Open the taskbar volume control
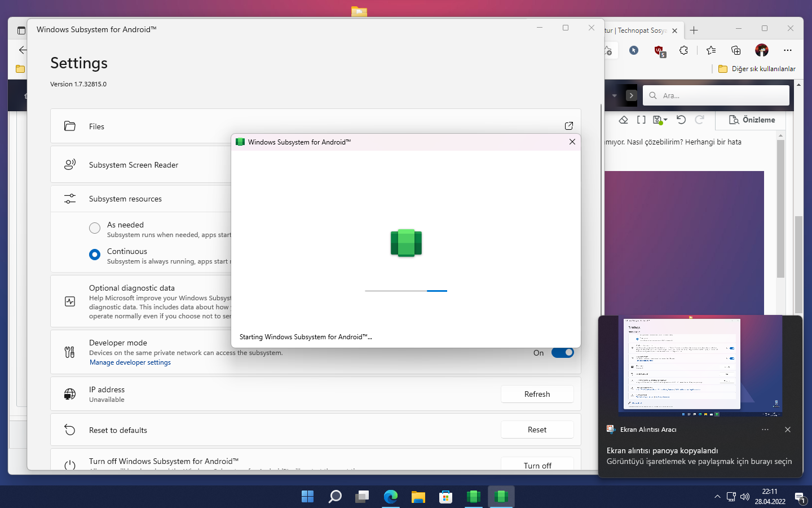 coord(745,497)
